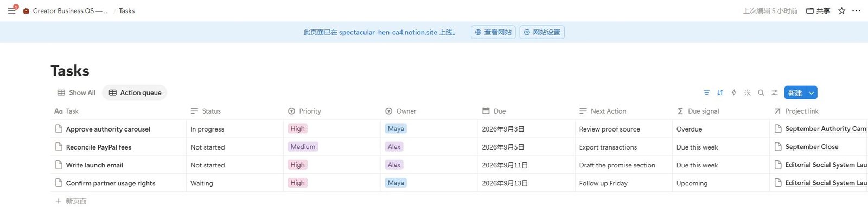Viewport: 868px width, 224px height.
Task: Click the In progress status cell
Action: [235, 129]
